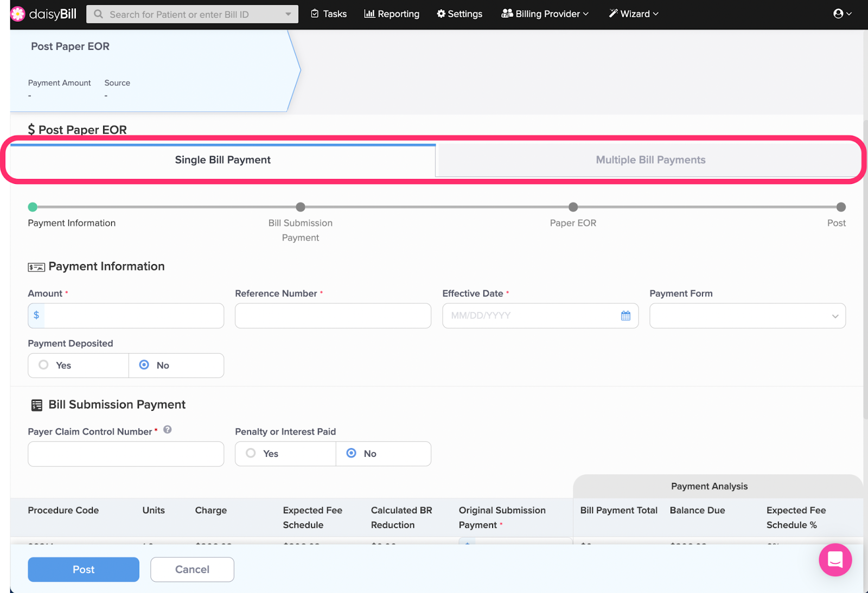The height and width of the screenshot is (593, 868).
Task: Click the Bill Payment Total column header
Action: pos(619,511)
